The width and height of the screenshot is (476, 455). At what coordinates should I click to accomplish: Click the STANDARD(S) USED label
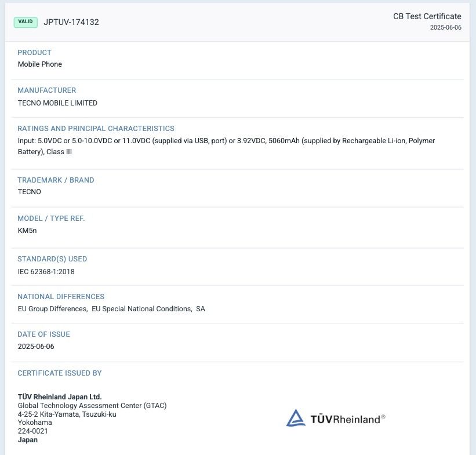(x=52, y=259)
